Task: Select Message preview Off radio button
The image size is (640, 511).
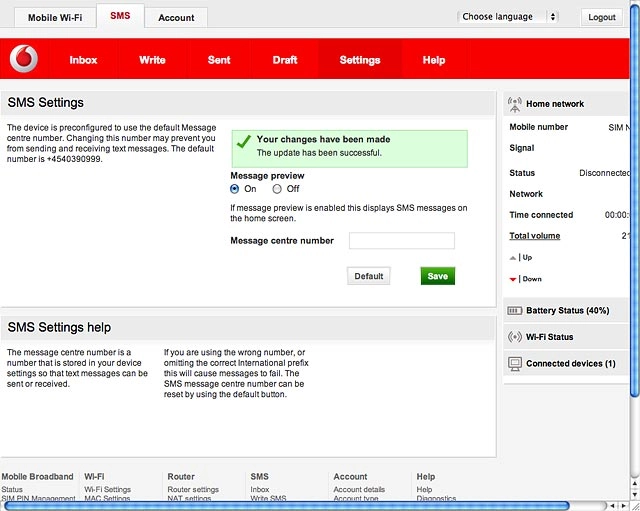Action: pyautogui.click(x=277, y=189)
